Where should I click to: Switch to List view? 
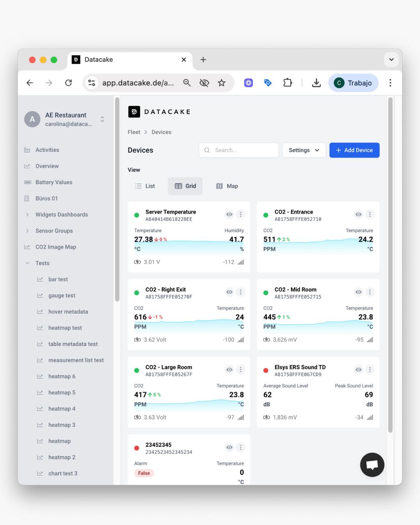coord(145,186)
